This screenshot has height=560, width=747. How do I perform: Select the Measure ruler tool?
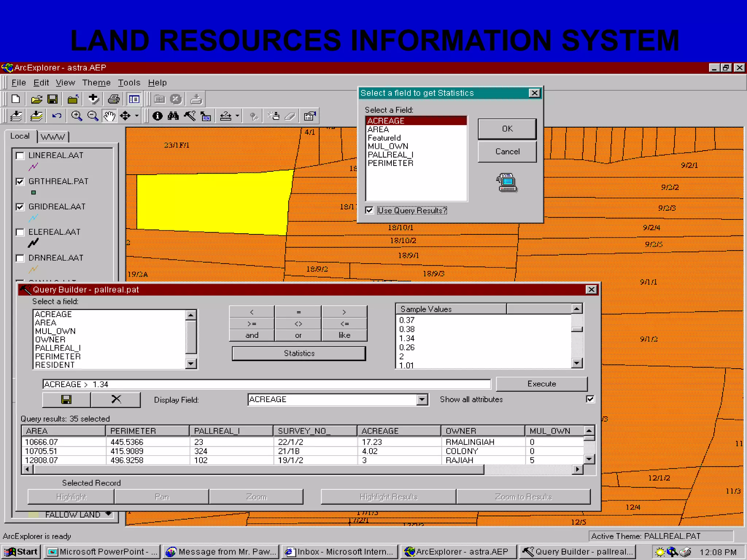pyautogui.click(x=225, y=116)
